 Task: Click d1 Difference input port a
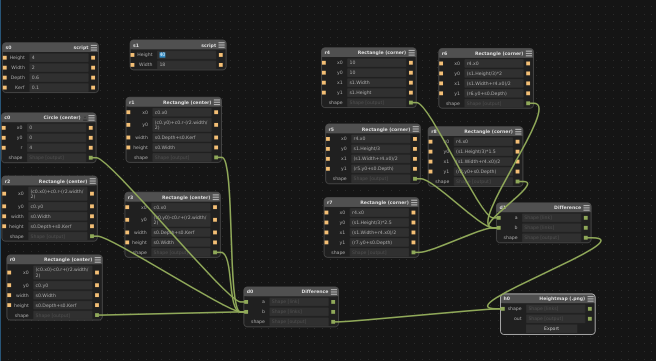pyautogui.click(x=499, y=218)
